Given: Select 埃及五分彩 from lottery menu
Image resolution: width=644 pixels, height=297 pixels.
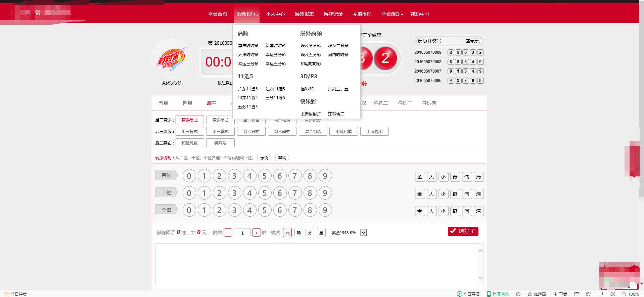Looking at the screenshot, I should point(311,55).
